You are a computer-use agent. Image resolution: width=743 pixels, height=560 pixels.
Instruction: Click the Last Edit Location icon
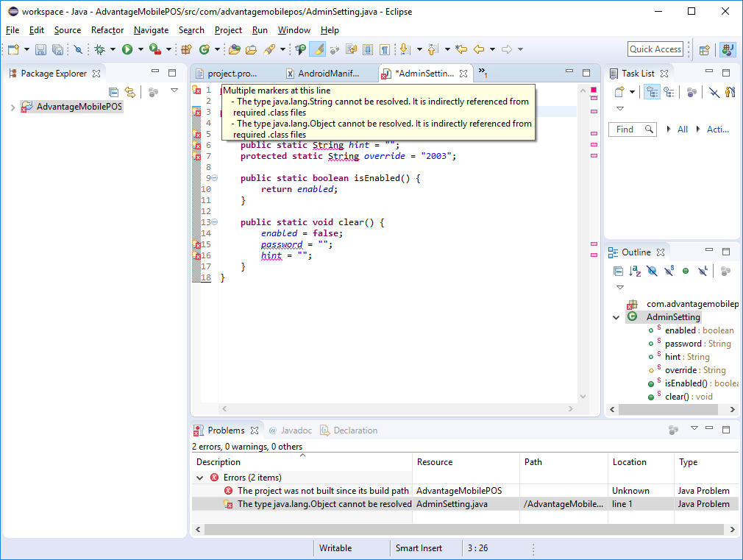[461, 49]
